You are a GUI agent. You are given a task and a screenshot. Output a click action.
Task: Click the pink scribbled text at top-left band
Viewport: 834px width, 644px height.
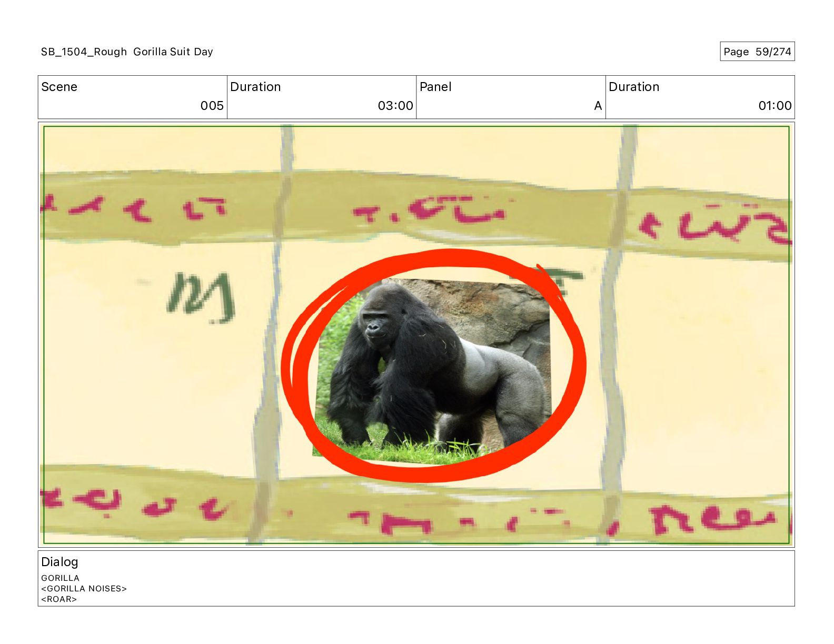point(134,208)
